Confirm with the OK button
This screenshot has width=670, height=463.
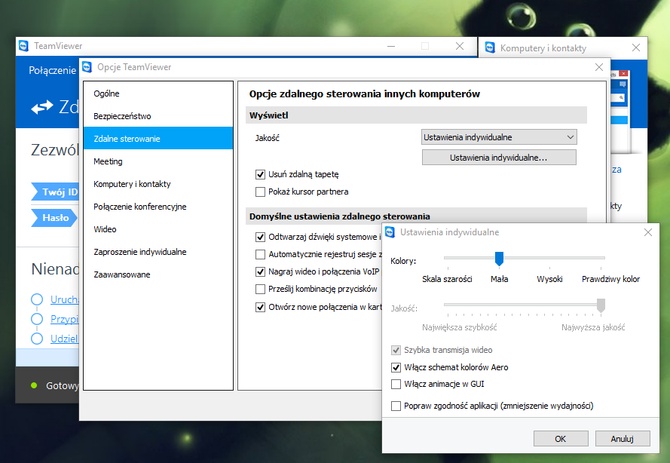560,438
